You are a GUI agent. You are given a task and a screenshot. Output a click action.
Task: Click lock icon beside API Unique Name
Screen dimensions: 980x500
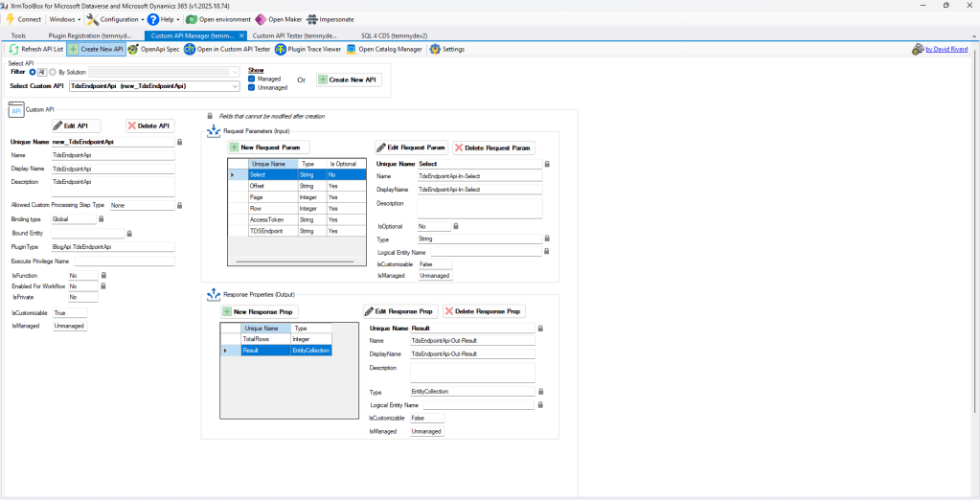[x=180, y=142]
